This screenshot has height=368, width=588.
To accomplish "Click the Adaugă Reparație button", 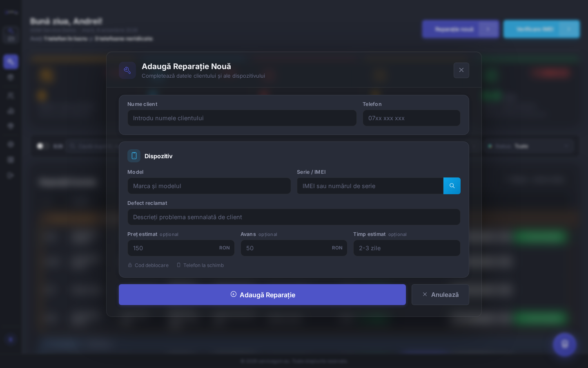I will tap(262, 295).
